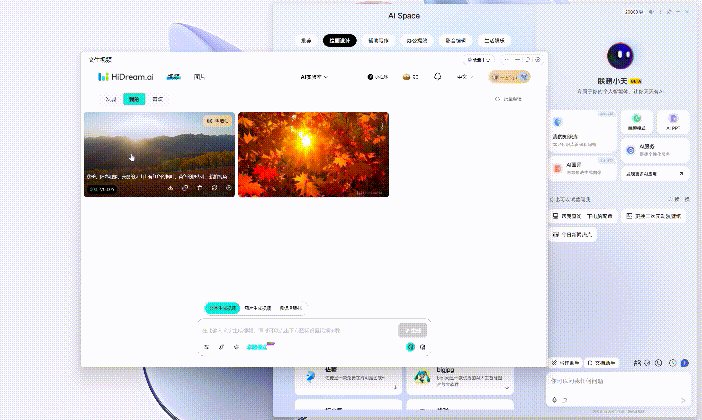The width and height of the screenshot is (702, 420).
Task: Select the teal generation mode tab above prompt
Action: (222, 308)
